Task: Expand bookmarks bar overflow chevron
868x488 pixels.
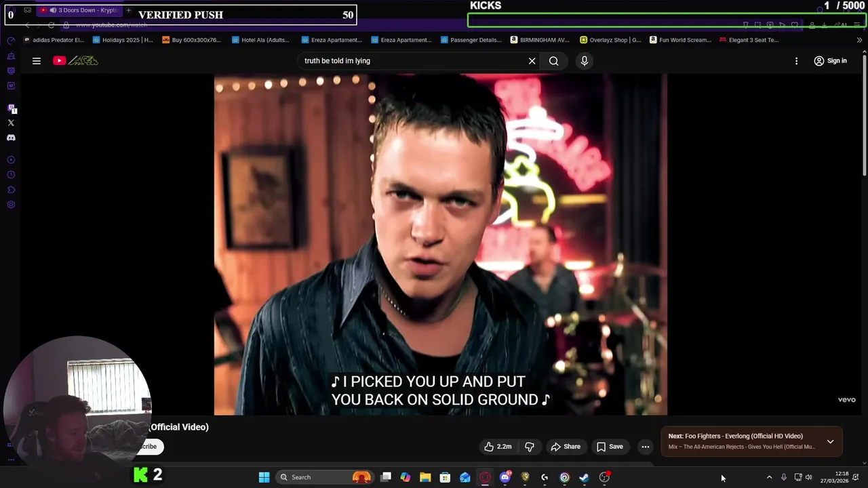Action: coord(859,40)
